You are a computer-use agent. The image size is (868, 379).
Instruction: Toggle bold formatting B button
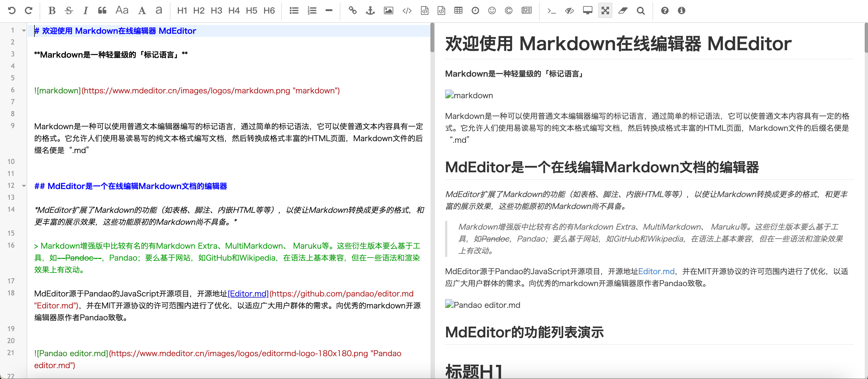pos(52,11)
